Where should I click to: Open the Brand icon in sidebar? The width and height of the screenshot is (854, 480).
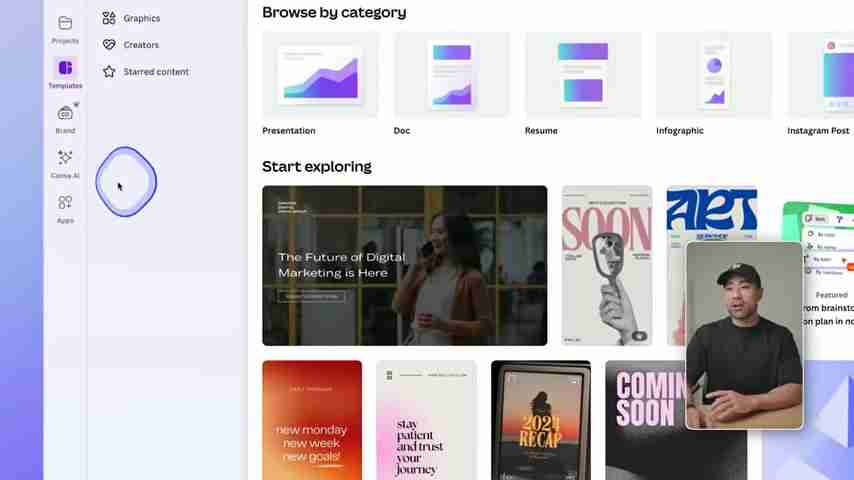tap(65, 113)
